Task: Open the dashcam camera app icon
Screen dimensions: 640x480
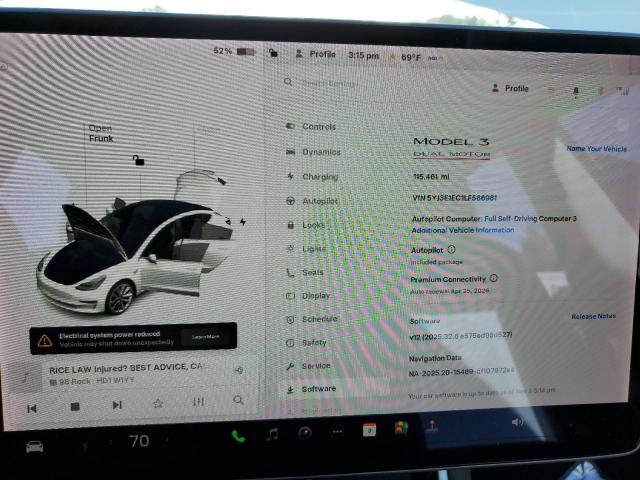Action: point(304,433)
